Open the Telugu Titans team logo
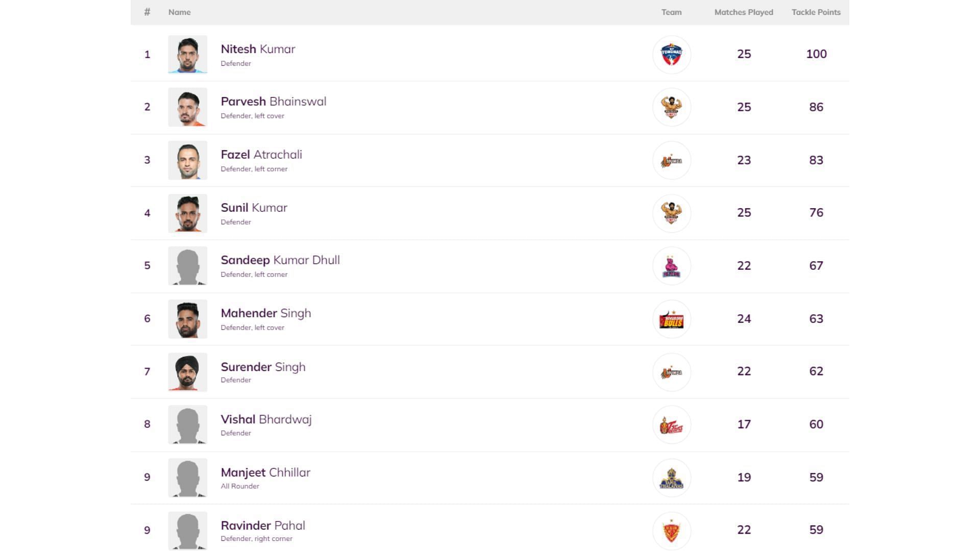The width and height of the screenshot is (980, 551). pos(671,424)
